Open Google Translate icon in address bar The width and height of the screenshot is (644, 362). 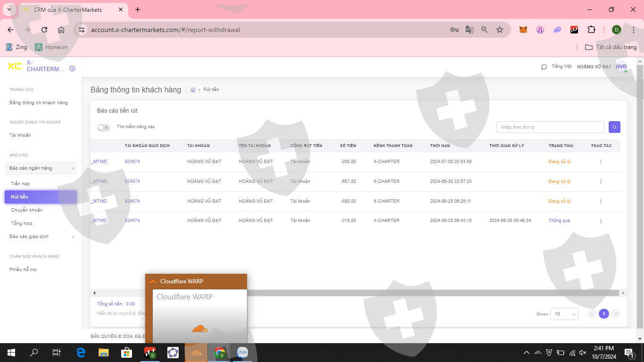[x=469, y=30]
